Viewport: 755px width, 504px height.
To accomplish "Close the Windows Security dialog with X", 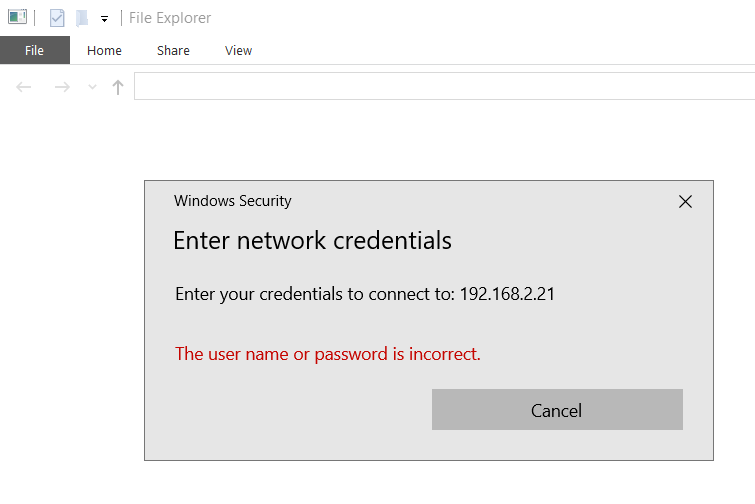I will 685,201.
